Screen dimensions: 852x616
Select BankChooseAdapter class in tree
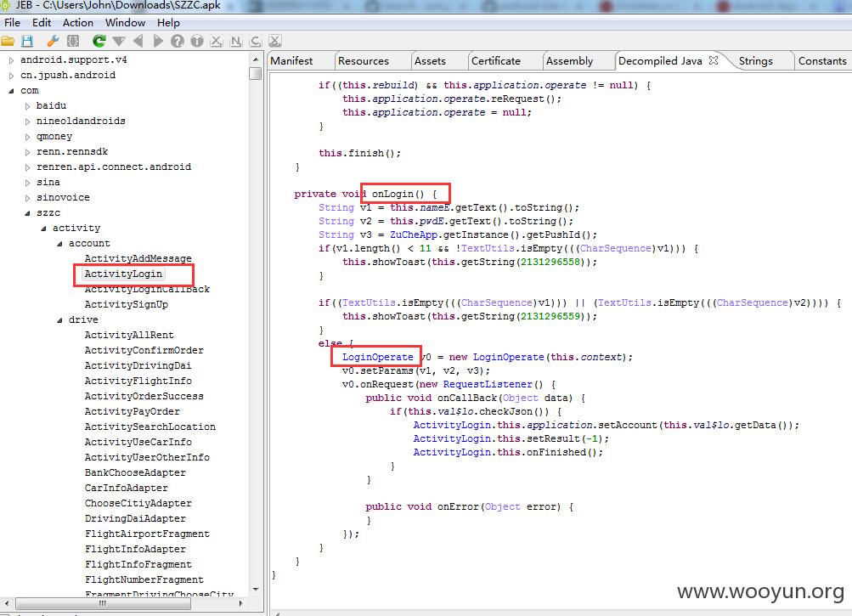pyautogui.click(x=135, y=472)
